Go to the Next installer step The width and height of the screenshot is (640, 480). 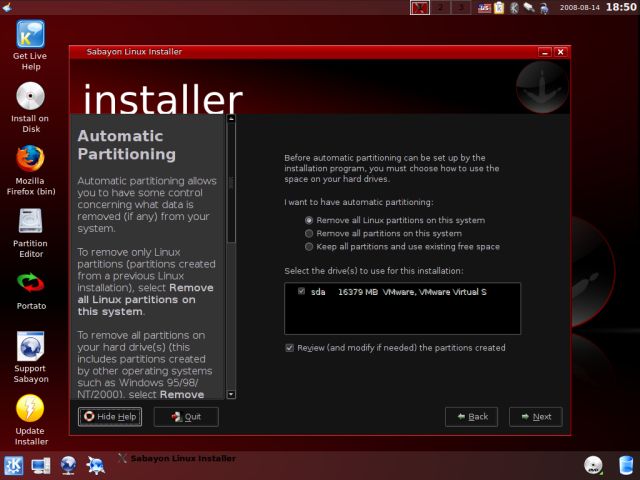(535, 416)
